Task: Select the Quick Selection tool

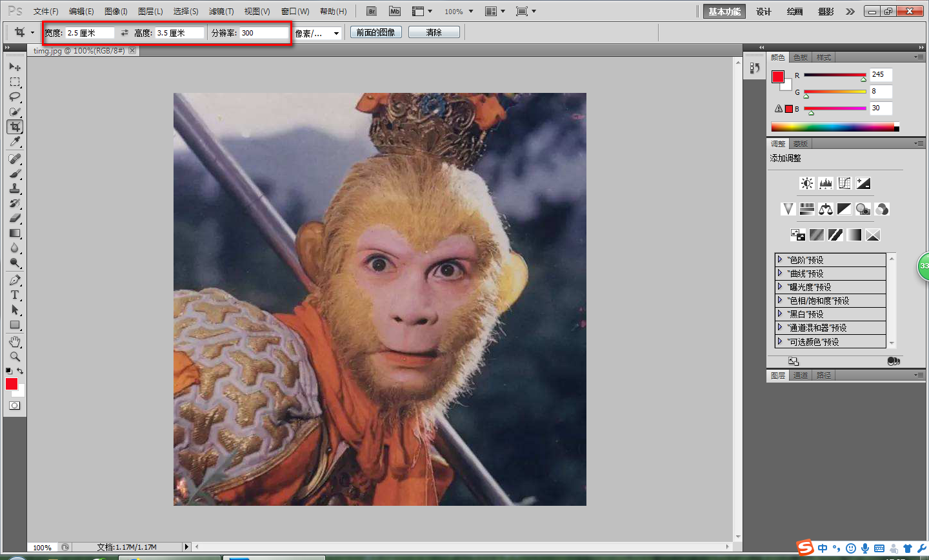Action: pyautogui.click(x=15, y=112)
